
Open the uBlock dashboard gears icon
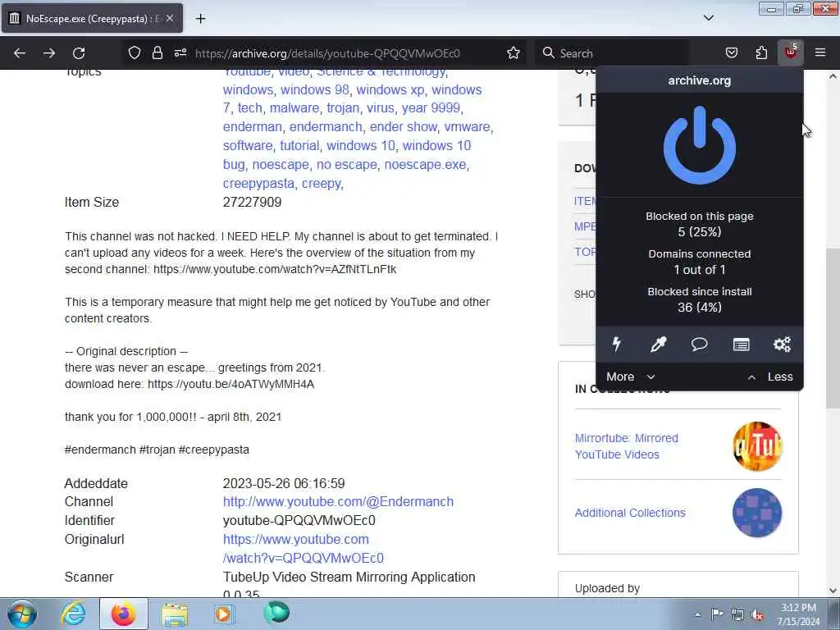(782, 344)
